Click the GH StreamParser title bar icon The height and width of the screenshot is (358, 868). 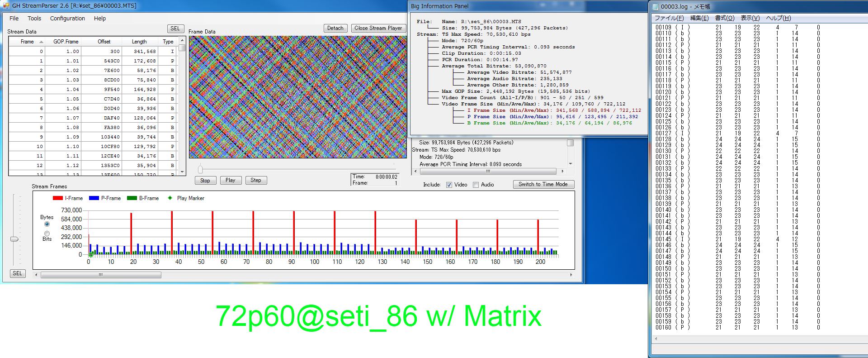[x=6, y=6]
